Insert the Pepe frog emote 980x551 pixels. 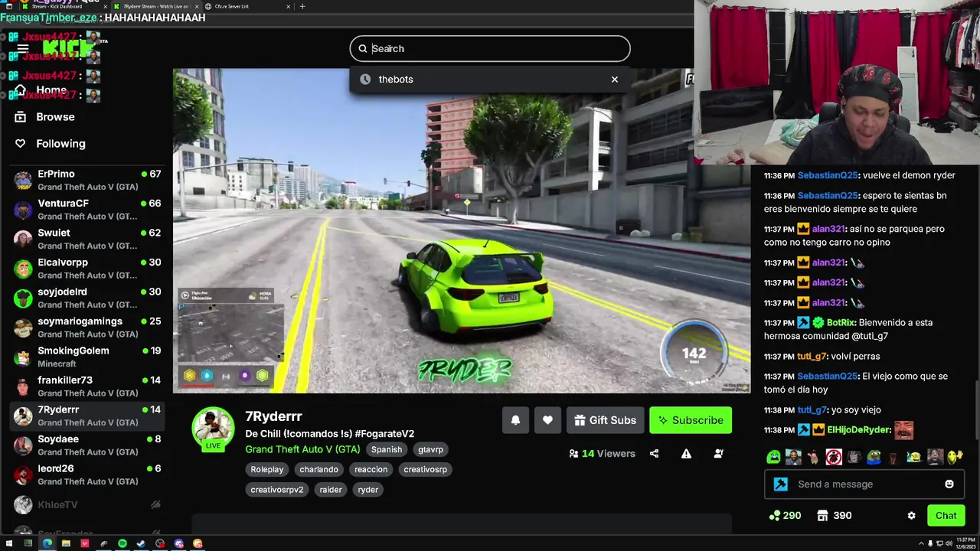point(873,458)
